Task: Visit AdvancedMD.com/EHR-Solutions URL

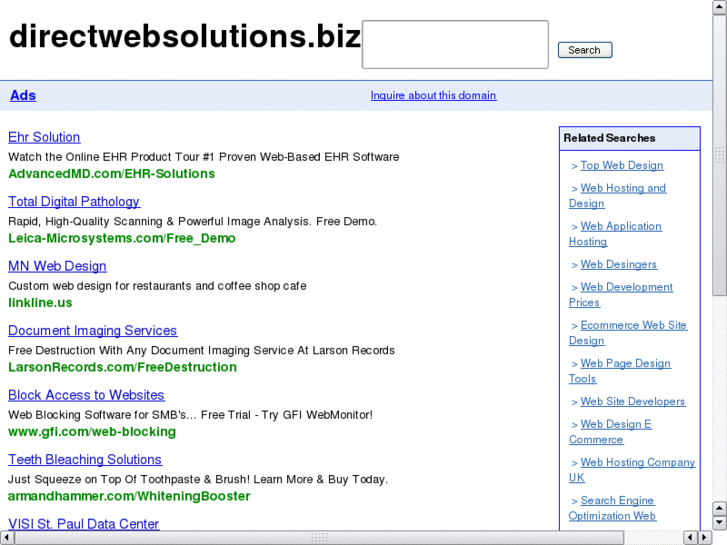Action: [x=111, y=174]
